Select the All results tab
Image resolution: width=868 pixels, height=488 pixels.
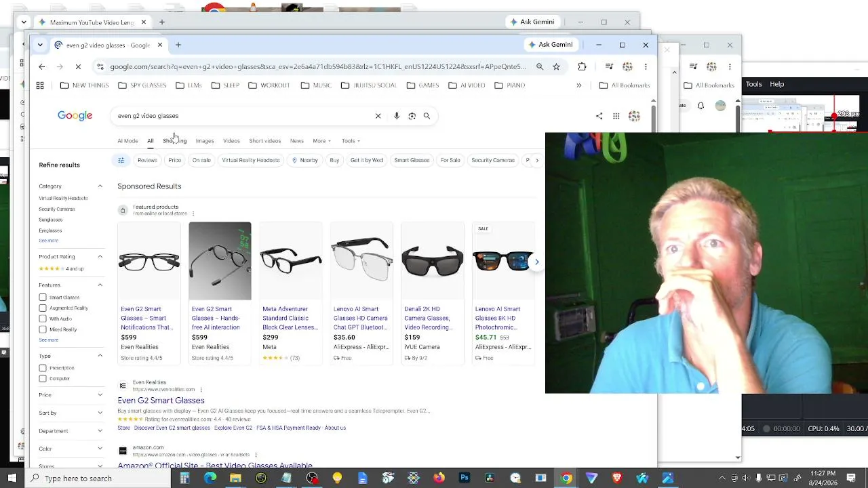[150, 141]
